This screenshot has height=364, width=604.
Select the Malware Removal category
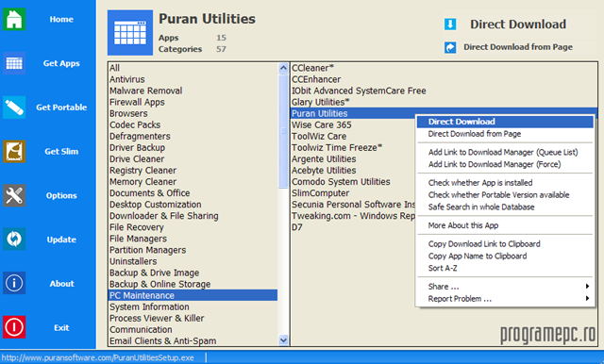[193, 91]
